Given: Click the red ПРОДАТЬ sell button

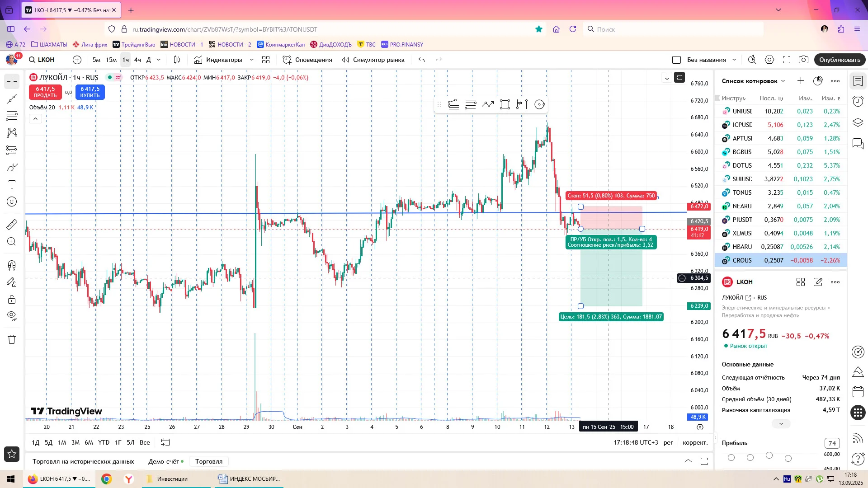Looking at the screenshot, I should (45, 92).
